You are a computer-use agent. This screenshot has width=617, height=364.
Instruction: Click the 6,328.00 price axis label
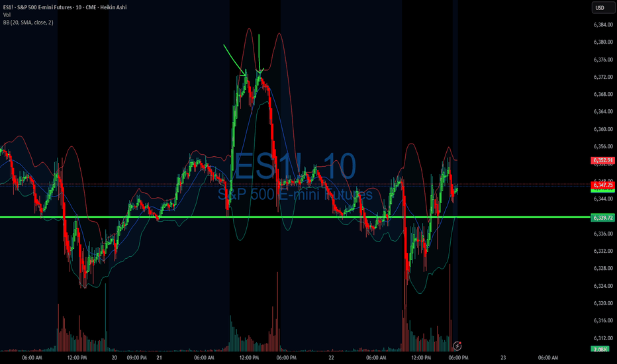[x=603, y=269]
